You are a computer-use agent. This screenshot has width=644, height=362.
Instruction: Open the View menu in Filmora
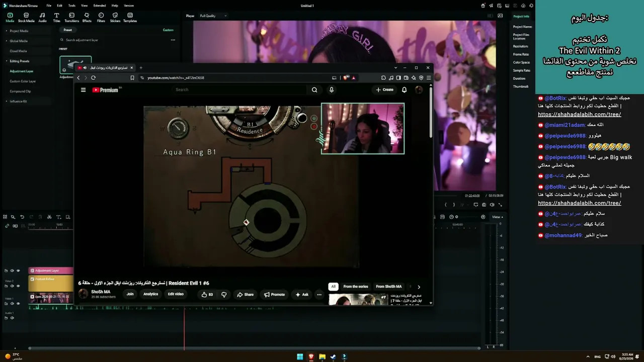point(85,6)
